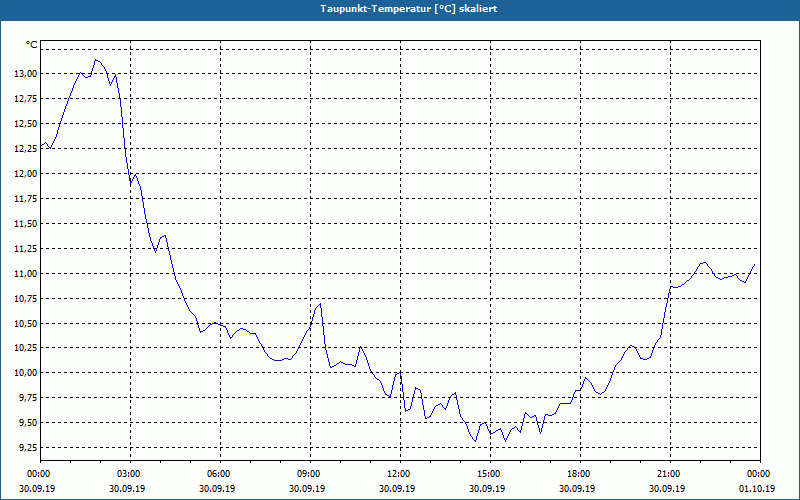The image size is (800, 500).
Task: Click the chart title Taupunkt-Temperatur [°C] skaliert
Action: 409,9
